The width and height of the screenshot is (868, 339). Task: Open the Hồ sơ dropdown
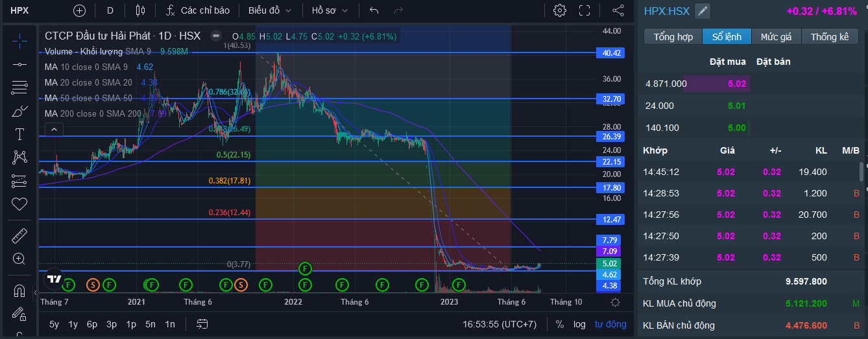pos(330,10)
